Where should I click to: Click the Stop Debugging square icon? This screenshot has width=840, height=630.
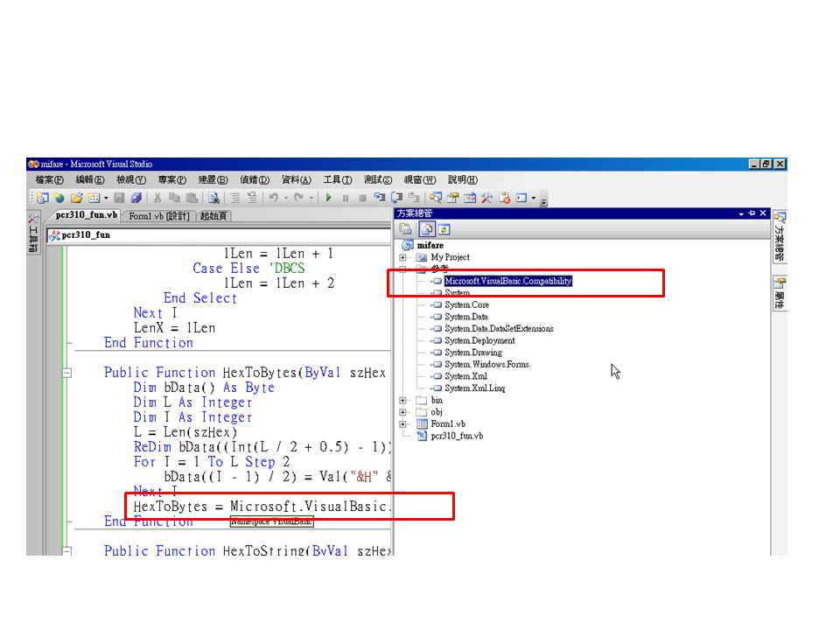click(x=362, y=198)
